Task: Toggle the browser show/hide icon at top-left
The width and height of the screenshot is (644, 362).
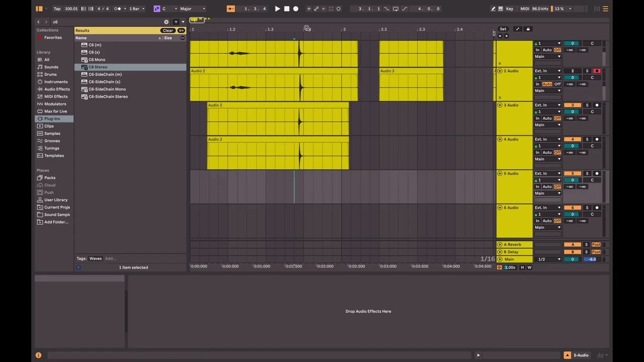Action: (x=39, y=9)
